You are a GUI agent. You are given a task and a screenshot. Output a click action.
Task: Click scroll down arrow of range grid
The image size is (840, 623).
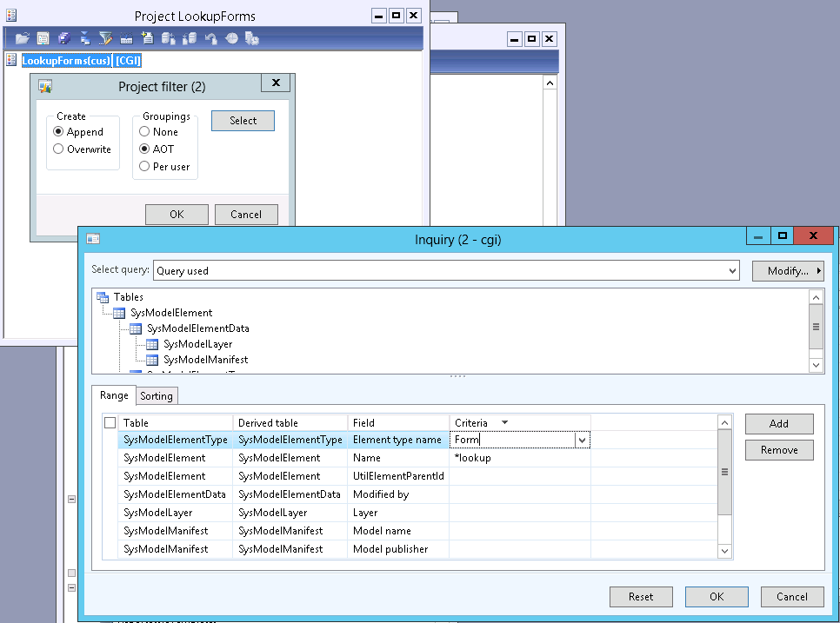coord(724,551)
